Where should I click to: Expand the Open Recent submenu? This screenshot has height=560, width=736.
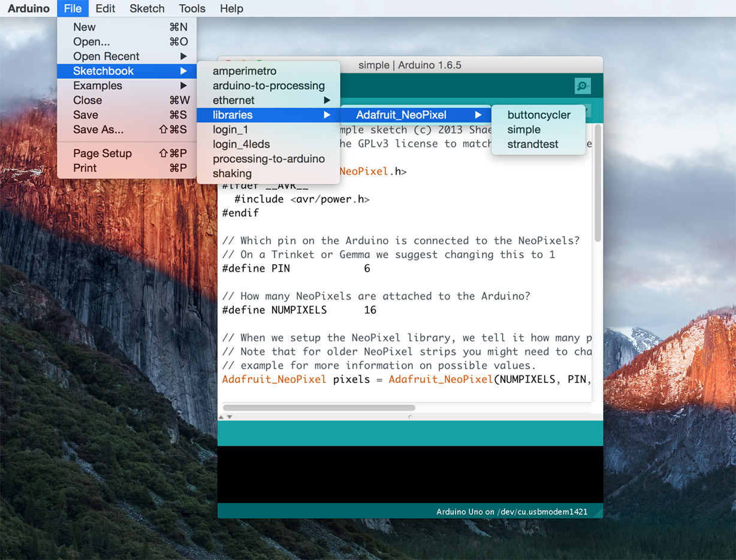click(x=127, y=56)
